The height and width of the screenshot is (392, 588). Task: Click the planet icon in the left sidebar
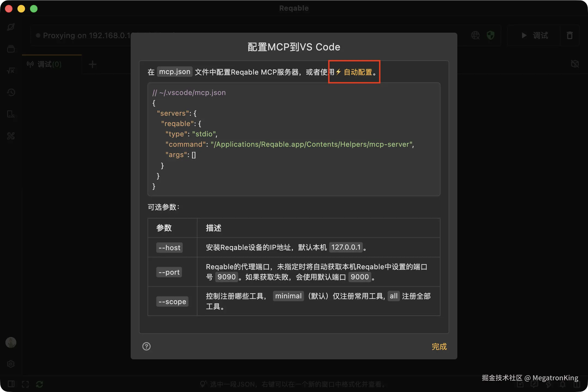click(x=11, y=27)
